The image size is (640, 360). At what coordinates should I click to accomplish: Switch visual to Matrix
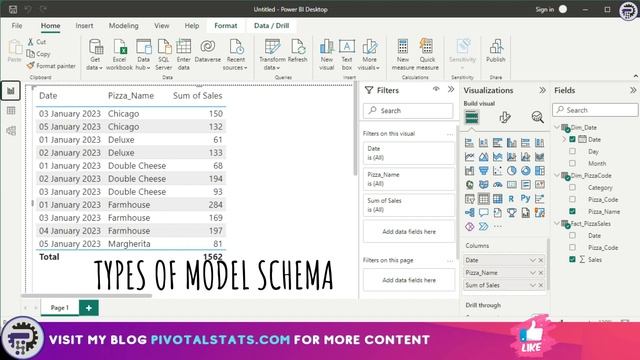coord(498,199)
